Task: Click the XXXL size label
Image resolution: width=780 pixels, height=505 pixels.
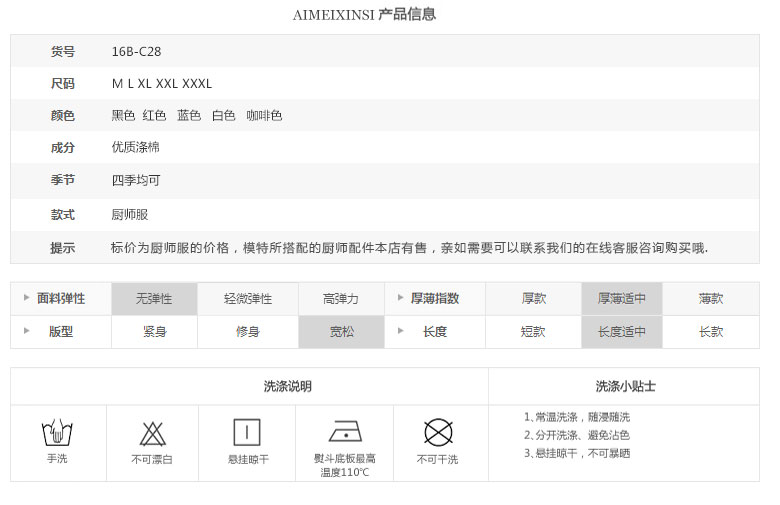Action: coord(197,84)
